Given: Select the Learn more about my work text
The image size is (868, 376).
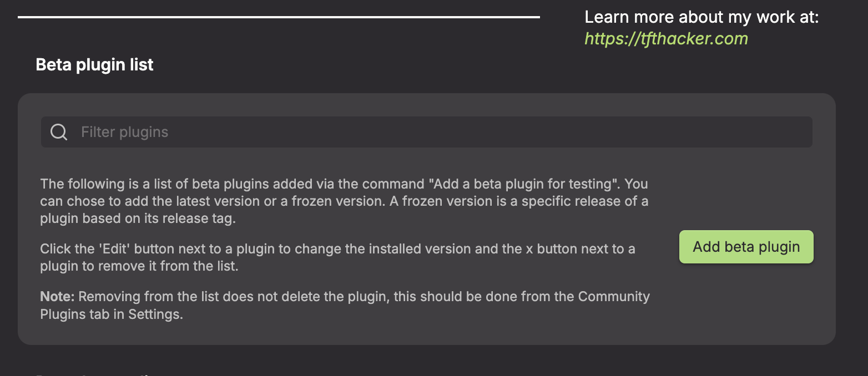Looking at the screenshot, I should point(702,17).
